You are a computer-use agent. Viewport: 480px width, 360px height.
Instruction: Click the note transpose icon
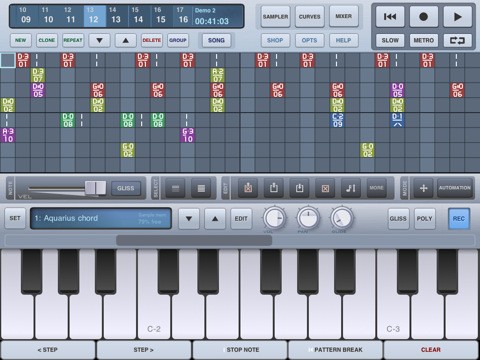click(351, 188)
